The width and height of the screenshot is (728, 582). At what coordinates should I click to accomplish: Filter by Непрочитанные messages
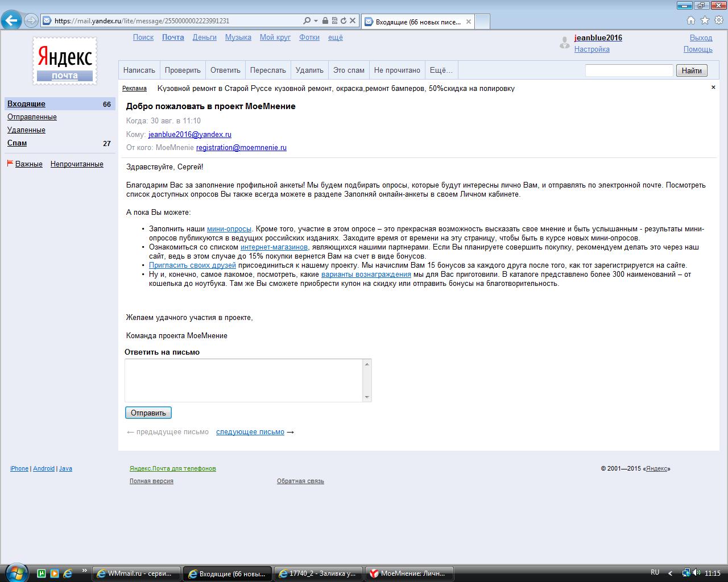[x=77, y=164]
